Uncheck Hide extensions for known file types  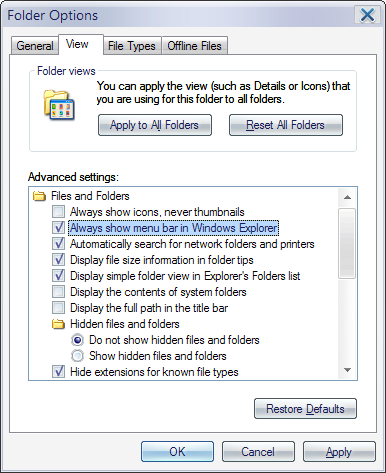(x=58, y=372)
